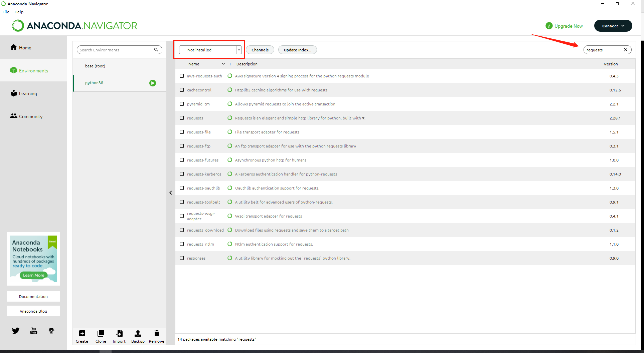Sort by Name column arrow
This screenshot has width=644, height=353.
pos(223,64)
